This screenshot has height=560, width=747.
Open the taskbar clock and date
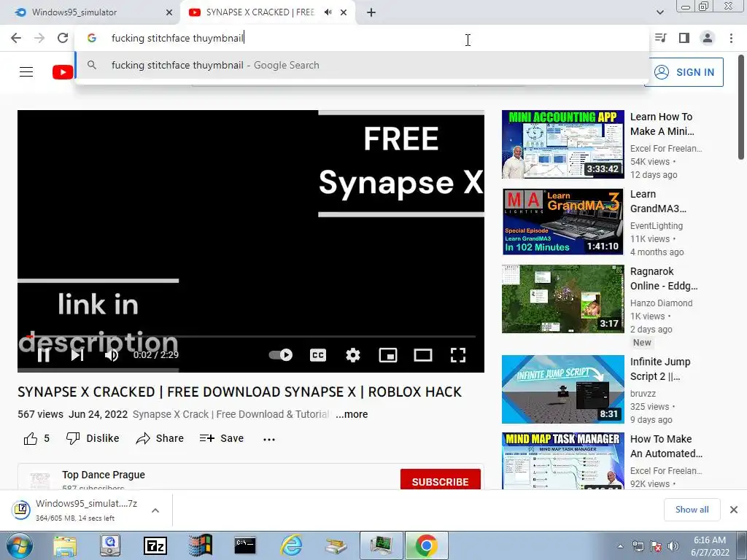(x=710, y=546)
